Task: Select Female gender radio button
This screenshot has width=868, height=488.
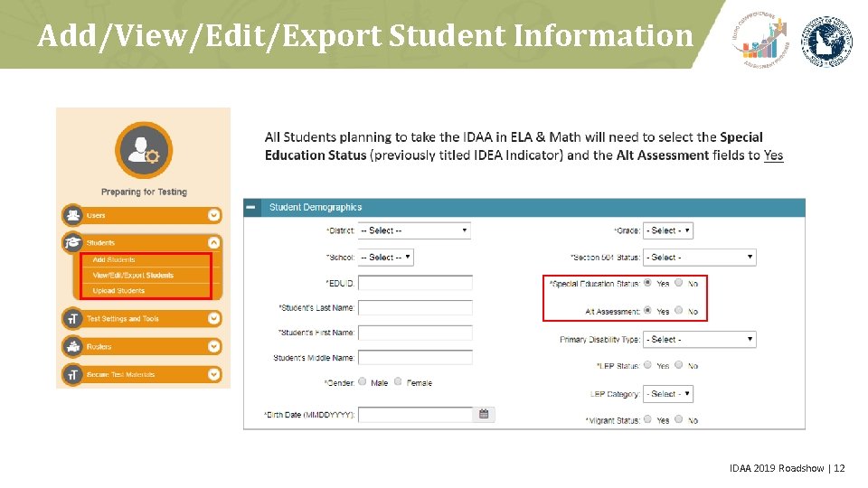Action: [x=398, y=381]
